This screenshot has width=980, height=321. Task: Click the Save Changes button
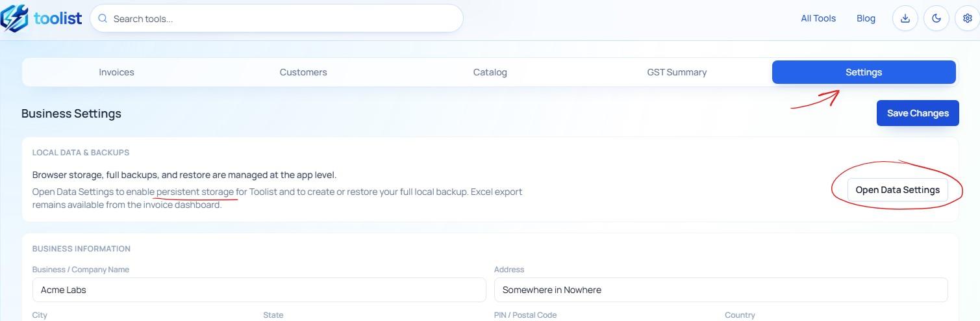coord(918,113)
